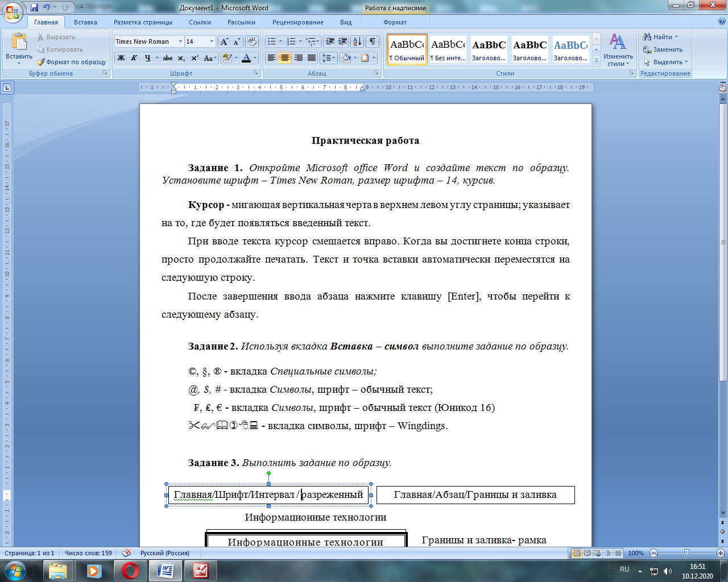Decrease font size with Shrink Font
The width and height of the screenshot is (728, 582).
coord(237,41)
